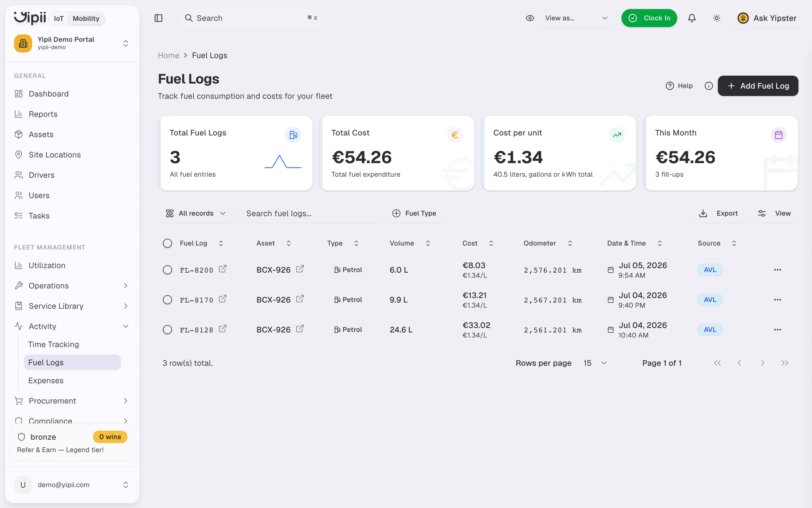Go to first page of results
Viewport: 812px width, 508px height.
[717, 363]
